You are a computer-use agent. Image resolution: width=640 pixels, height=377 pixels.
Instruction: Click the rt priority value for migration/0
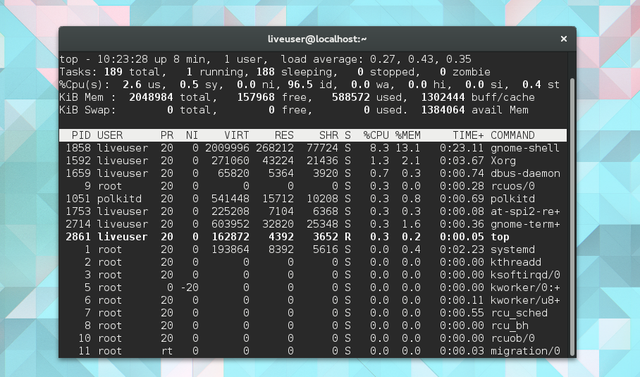[x=167, y=350]
